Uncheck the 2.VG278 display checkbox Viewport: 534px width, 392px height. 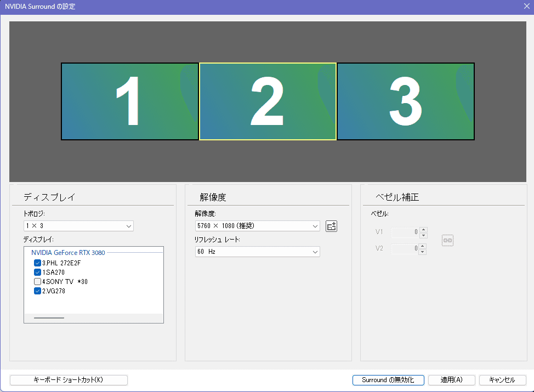pyautogui.click(x=37, y=291)
